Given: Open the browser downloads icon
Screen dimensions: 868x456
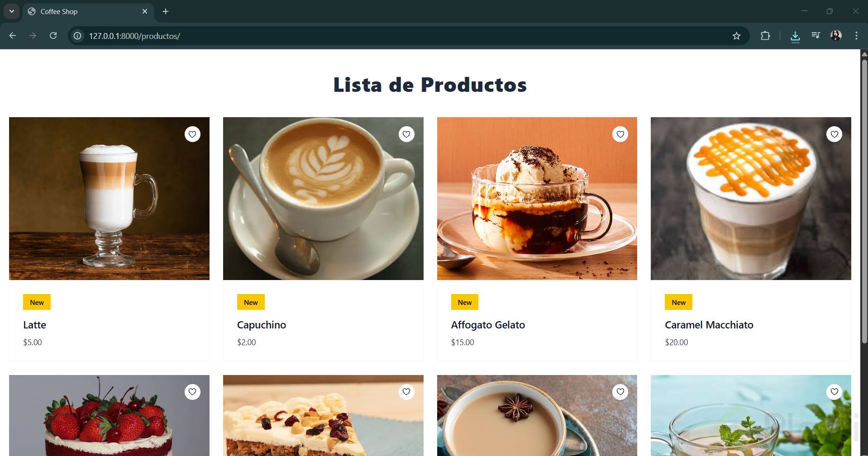Looking at the screenshot, I should (795, 36).
